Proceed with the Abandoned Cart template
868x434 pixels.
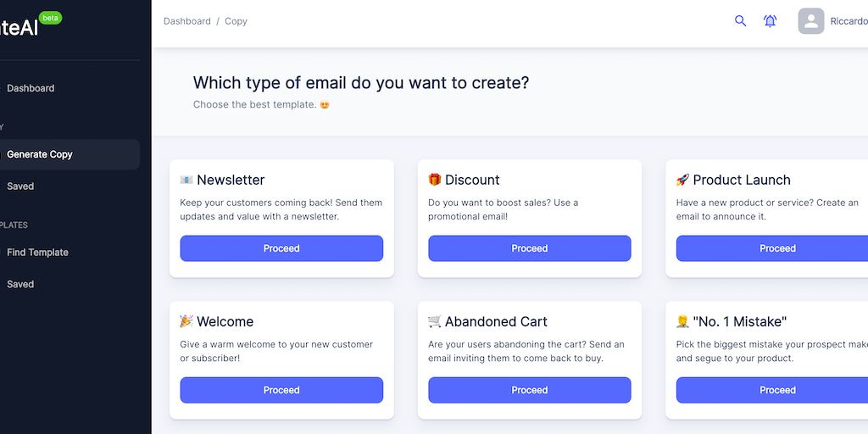coord(530,390)
